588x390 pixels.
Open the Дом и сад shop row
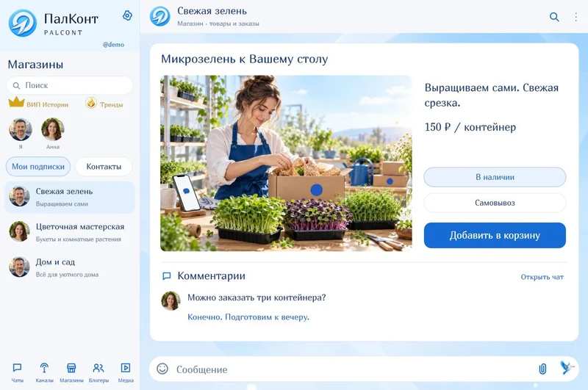70,267
